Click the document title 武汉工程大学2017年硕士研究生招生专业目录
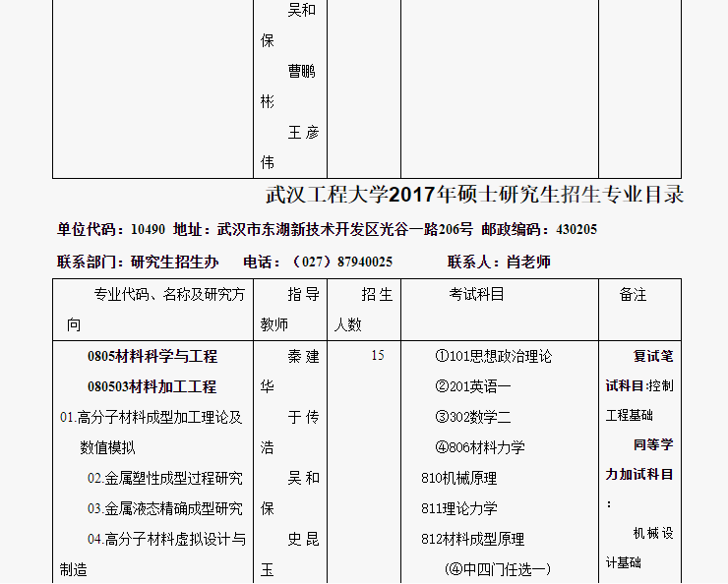 (474, 195)
